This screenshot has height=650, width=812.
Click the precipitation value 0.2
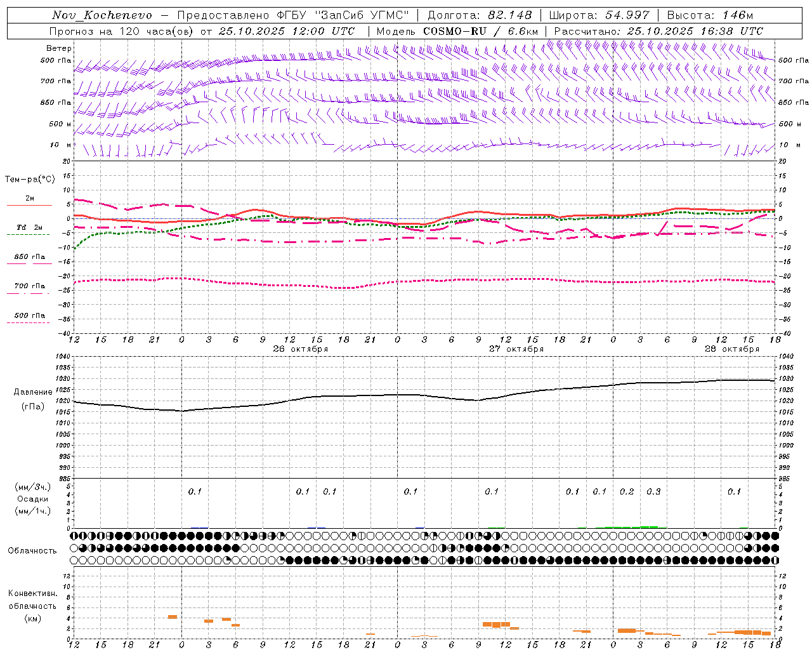click(627, 492)
